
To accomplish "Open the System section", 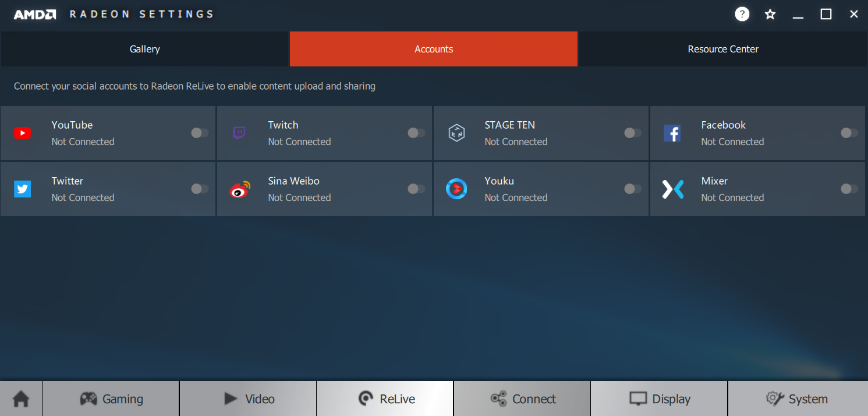I will [798, 399].
